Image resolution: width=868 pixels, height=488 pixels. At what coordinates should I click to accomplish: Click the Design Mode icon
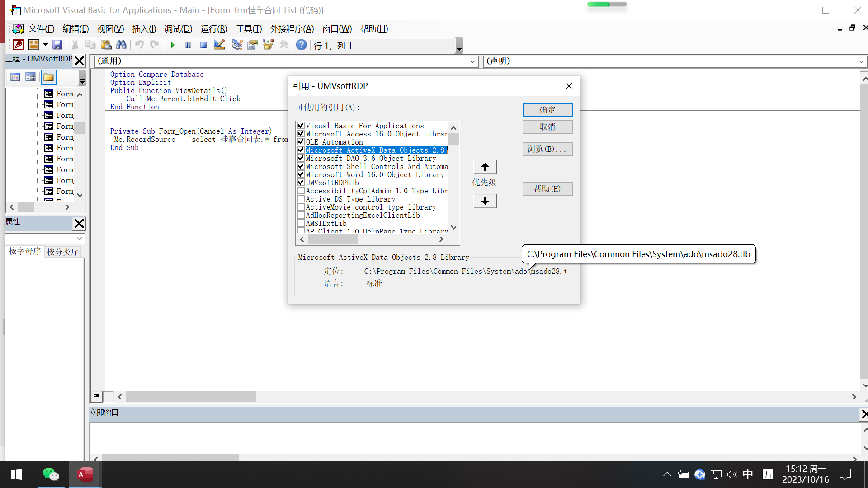[219, 45]
